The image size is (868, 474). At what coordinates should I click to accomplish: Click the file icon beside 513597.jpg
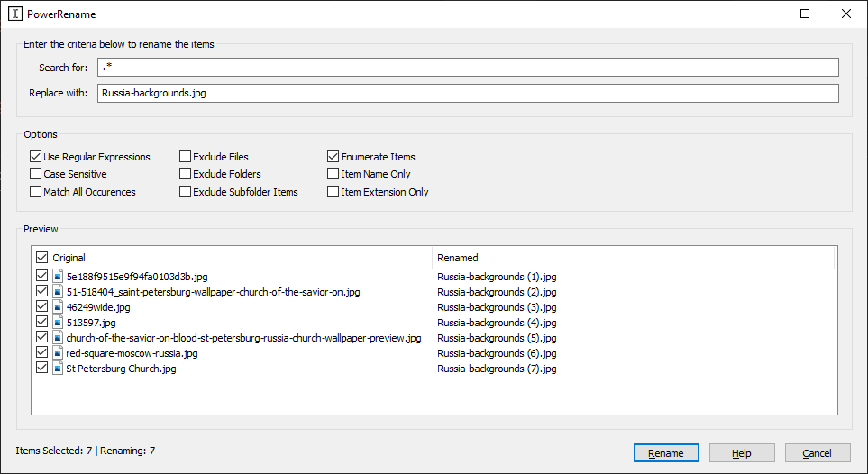pos(58,323)
